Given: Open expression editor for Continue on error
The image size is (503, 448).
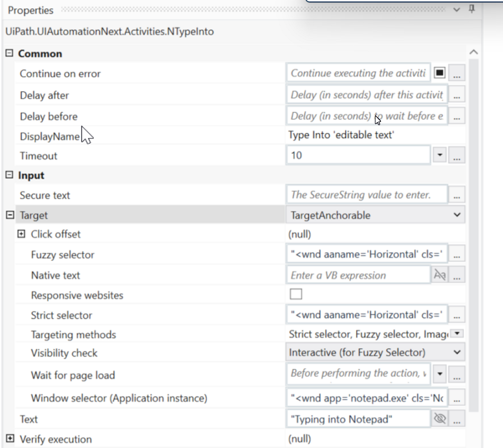Looking at the screenshot, I should pyautogui.click(x=457, y=73).
